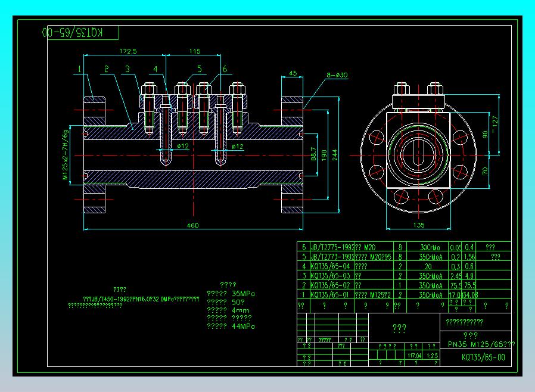Image resolution: width=535 pixels, height=392 pixels.
Task: Select the 1:2.5 scale cell
Action: pos(431,355)
